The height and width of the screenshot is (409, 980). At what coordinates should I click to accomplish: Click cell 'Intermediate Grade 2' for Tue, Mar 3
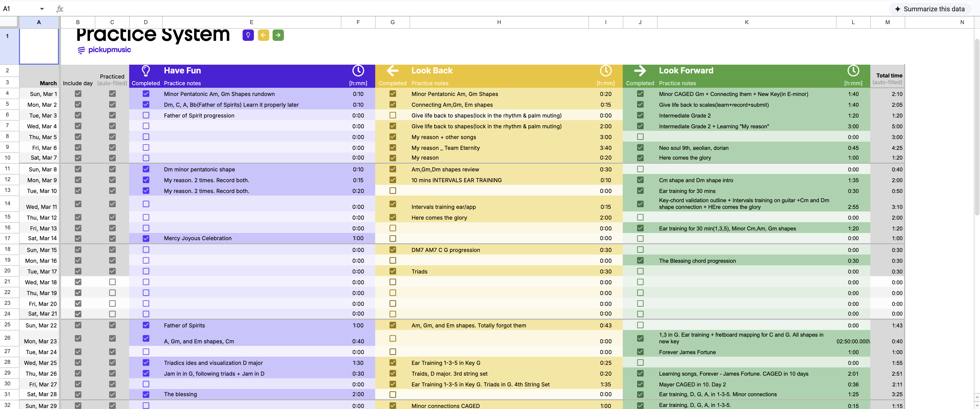click(747, 115)
